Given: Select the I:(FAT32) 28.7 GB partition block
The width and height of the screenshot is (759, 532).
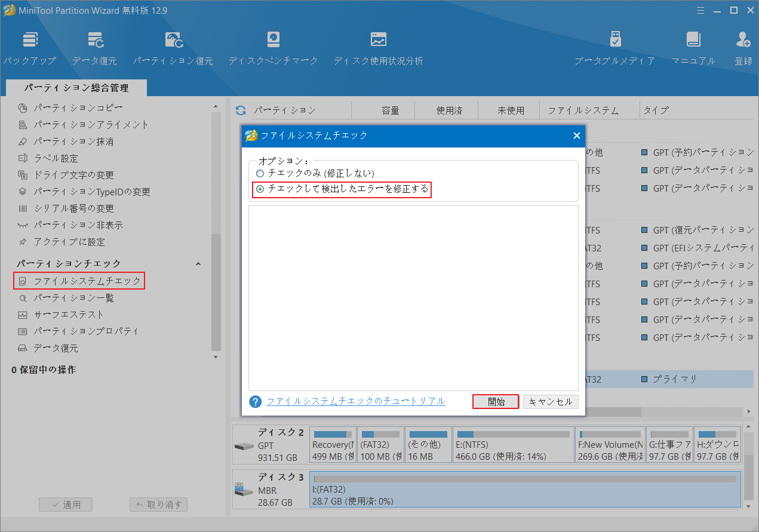Looking at the screenshot, I should point(526,489).
